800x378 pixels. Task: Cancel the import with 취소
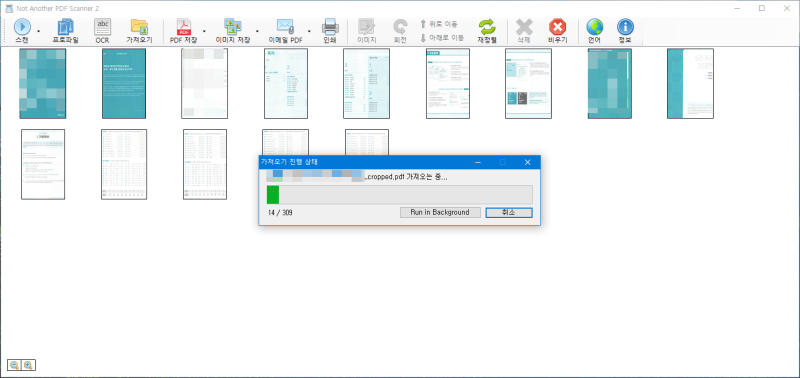point(509,212)
